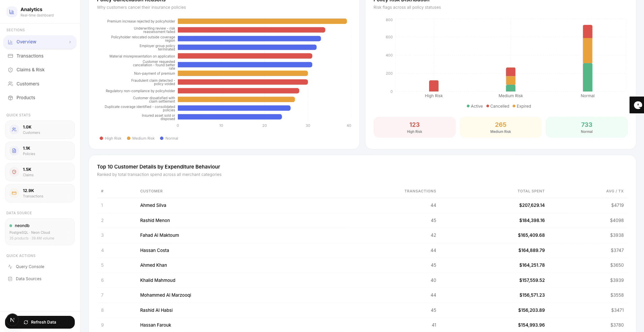
Task: Toggle High Risk legend in cancellation chart
Action: point(110,138)
